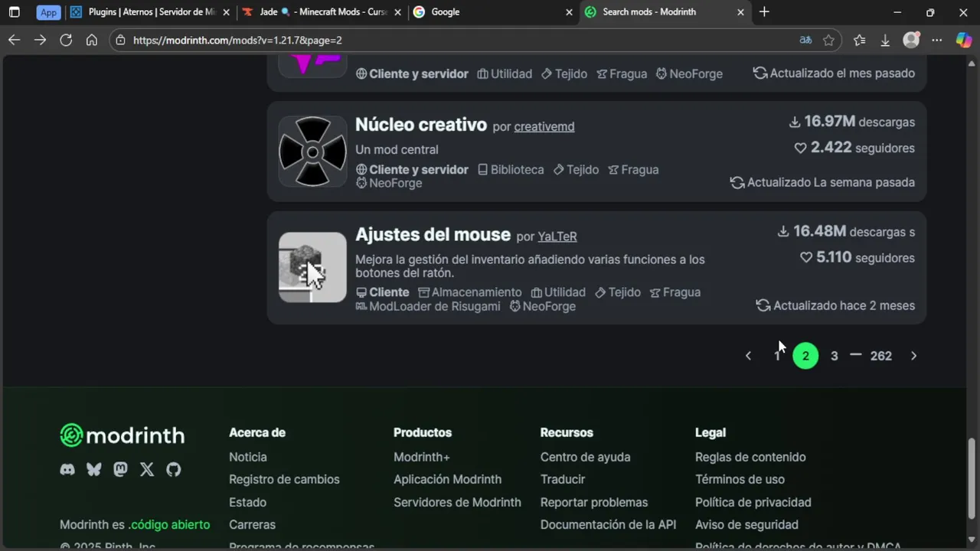The width and height of the screenshot is (980, 551).
Task: Open footer link Registro de cambios
Action: pos(284,479)
